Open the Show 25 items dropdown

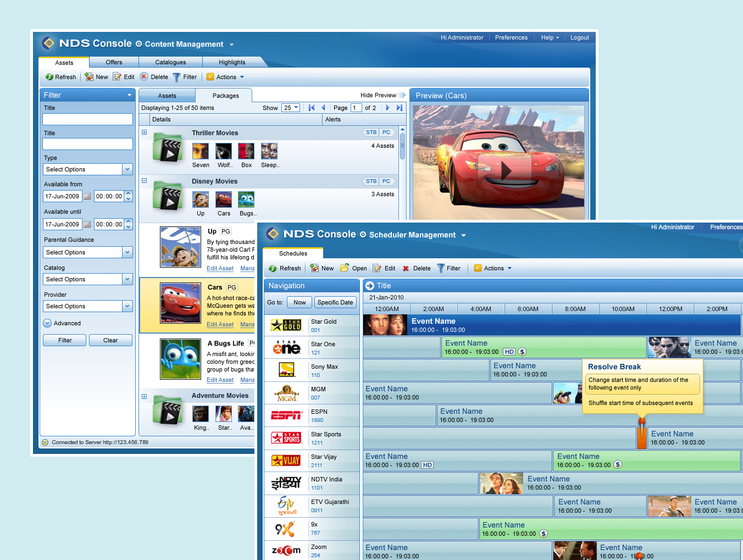click(291, 108)
